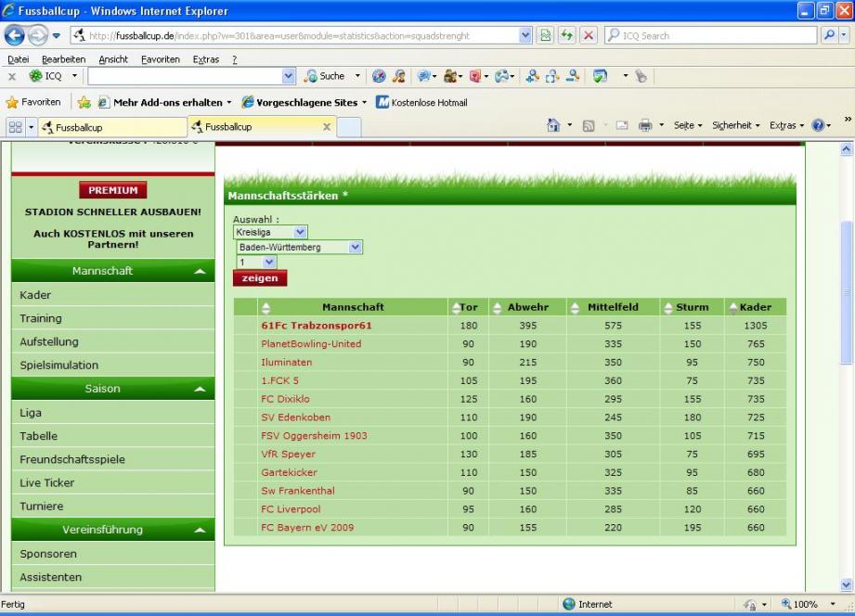Collapse the Mannschaft sidebar section
Image resolution: width=855 pixels, height=616 pixels.
pos(200,272)
